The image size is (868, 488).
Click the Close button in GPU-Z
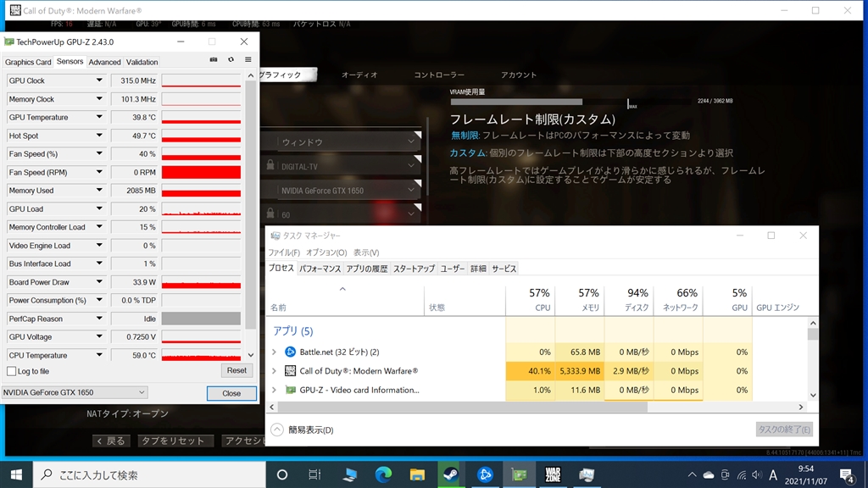click(x=231, y=393)
